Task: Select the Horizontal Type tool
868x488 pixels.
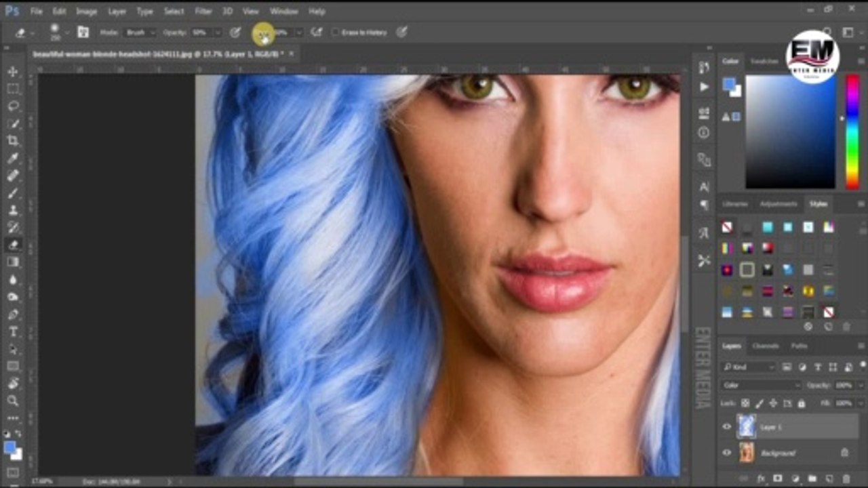Action: 13,331
